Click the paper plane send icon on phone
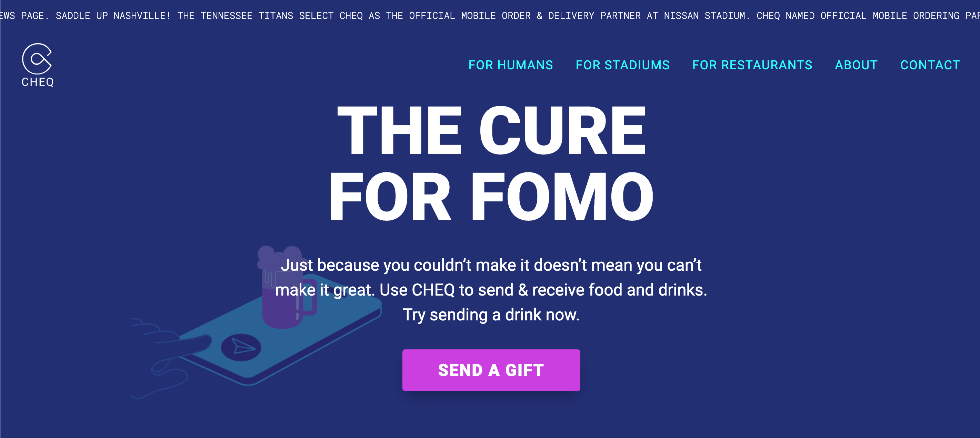 coord(241,347)
